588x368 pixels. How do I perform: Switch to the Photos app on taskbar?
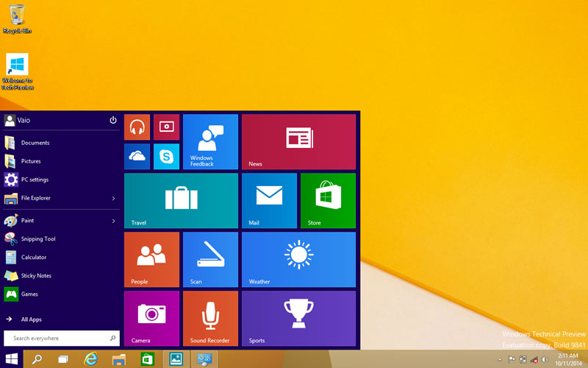tap(176, 359)
